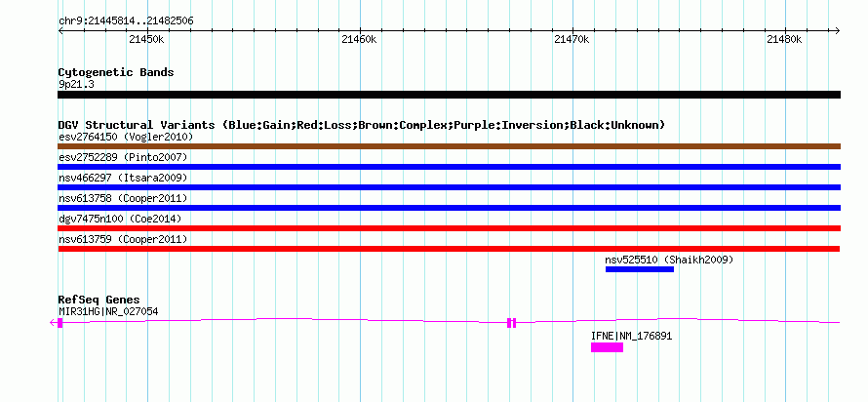
Task: Select the blue esv2752289 gain bar
Action: pos(450,167)
